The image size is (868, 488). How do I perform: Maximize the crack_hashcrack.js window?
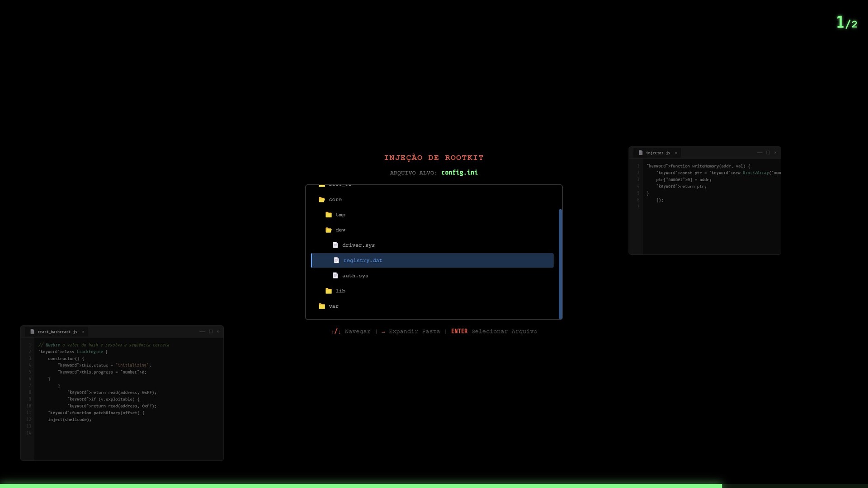211,332
